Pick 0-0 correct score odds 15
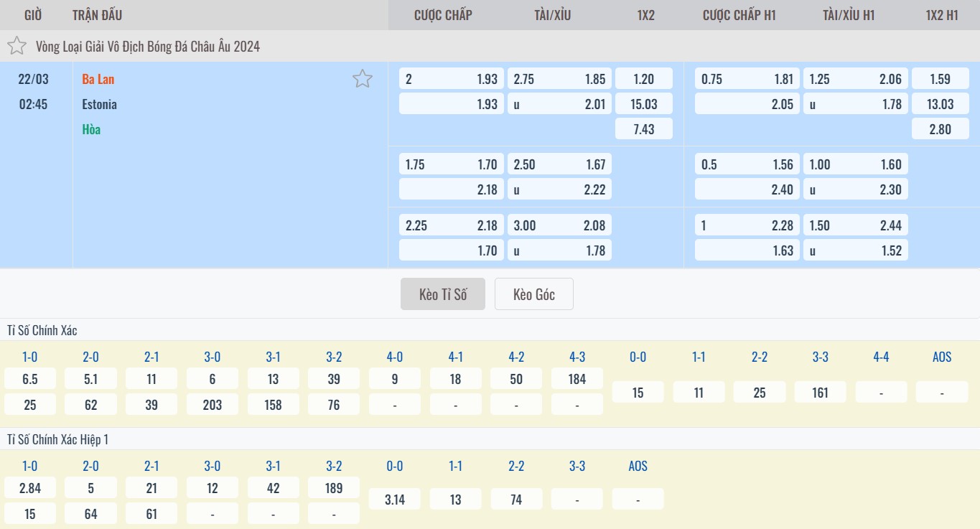Viewport: 980px width, 529px height. click(638, 392)
